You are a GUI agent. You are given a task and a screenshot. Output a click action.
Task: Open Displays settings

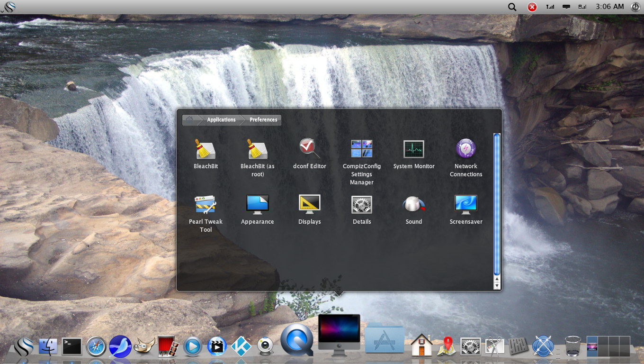point(310,204)
